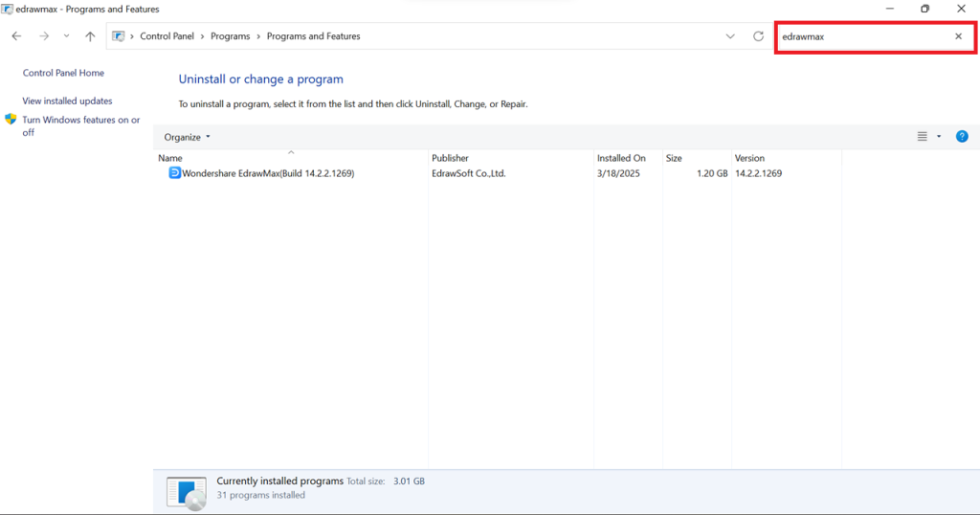Expand chevron after Programs breadcrumb
Screen dimensions: 980x515
(258, 36)
